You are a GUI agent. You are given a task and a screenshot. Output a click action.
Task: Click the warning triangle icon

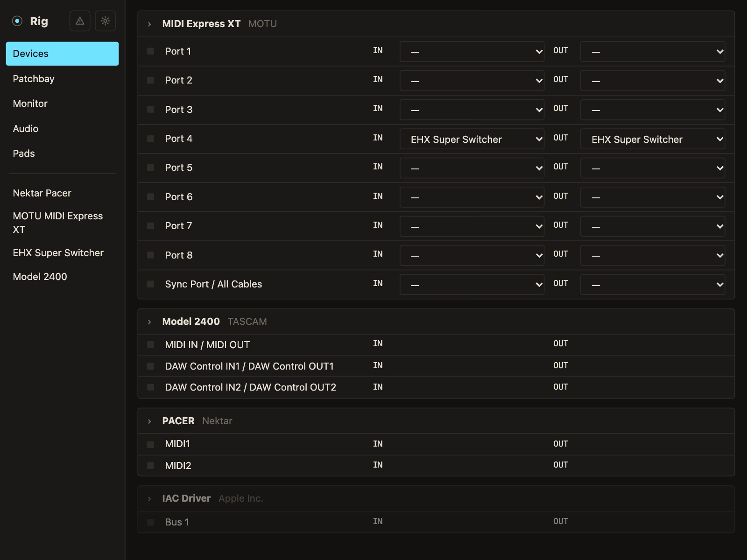[x=80, y=21]
